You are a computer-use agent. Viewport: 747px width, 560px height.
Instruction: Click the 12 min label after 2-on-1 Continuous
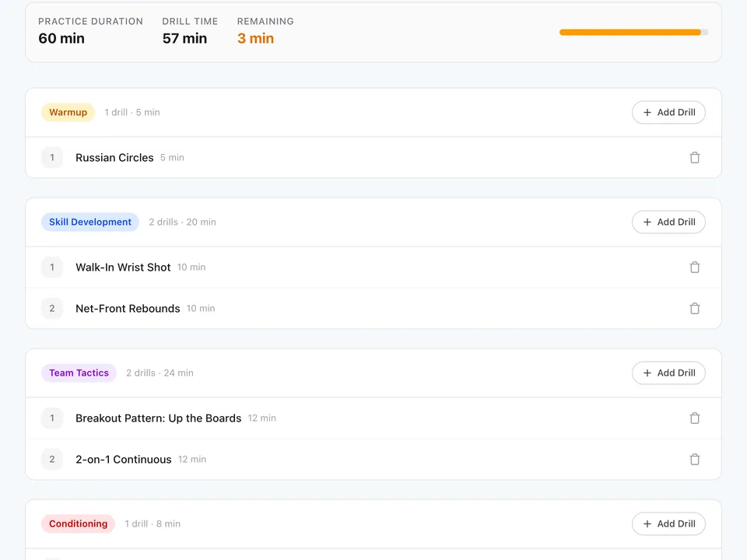click(x=192, y=460)
